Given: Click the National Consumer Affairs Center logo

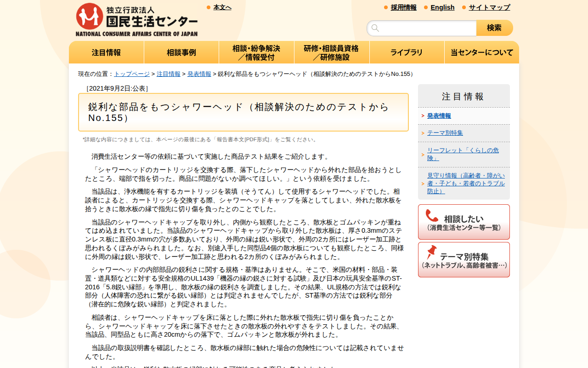Looking at the screenshot, I should (x=136, y=20).
